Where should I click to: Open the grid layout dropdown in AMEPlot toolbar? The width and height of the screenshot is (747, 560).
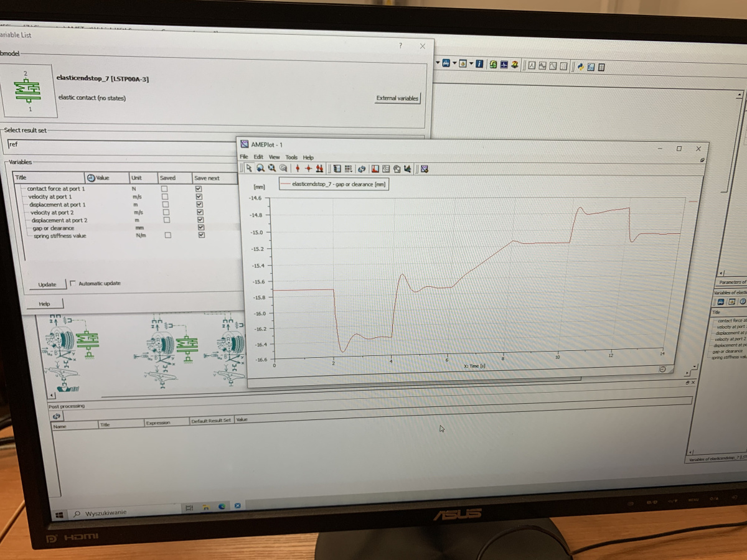point(348,169)
